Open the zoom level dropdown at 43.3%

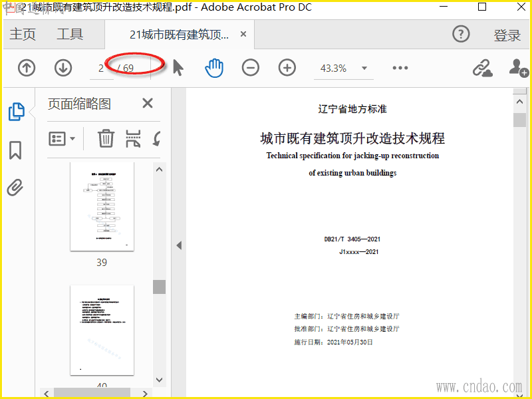coord(364,68)
